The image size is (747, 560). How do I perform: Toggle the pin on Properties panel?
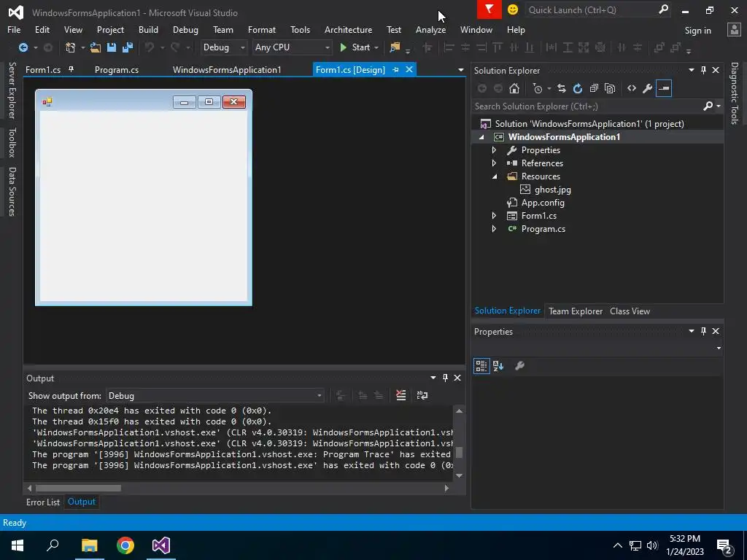[704, 331]
